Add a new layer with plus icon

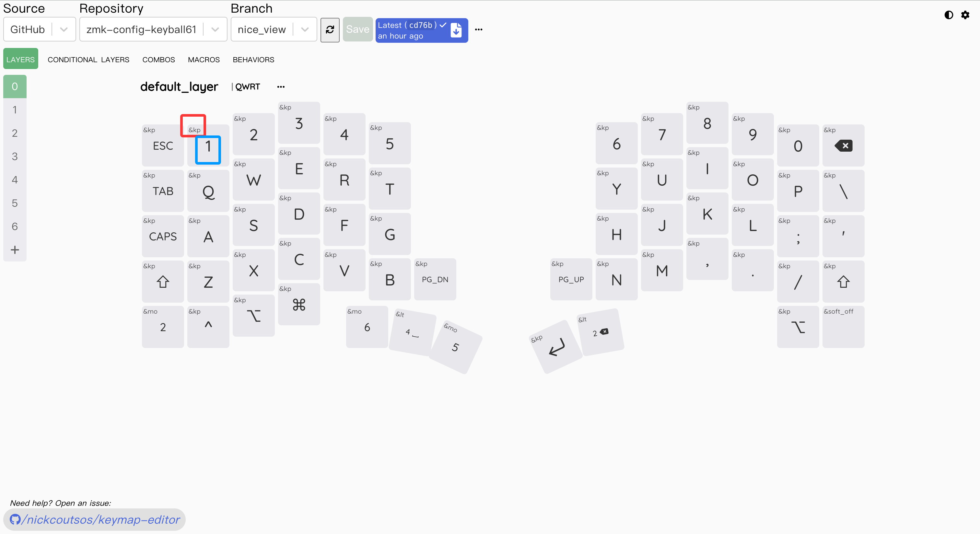click(15, 250)
